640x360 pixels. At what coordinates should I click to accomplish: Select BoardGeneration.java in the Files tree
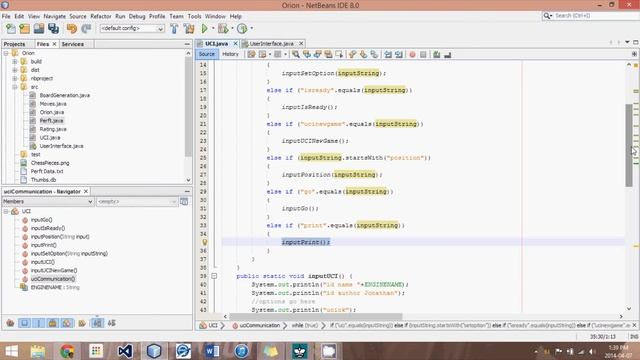[x=65, y=95]
